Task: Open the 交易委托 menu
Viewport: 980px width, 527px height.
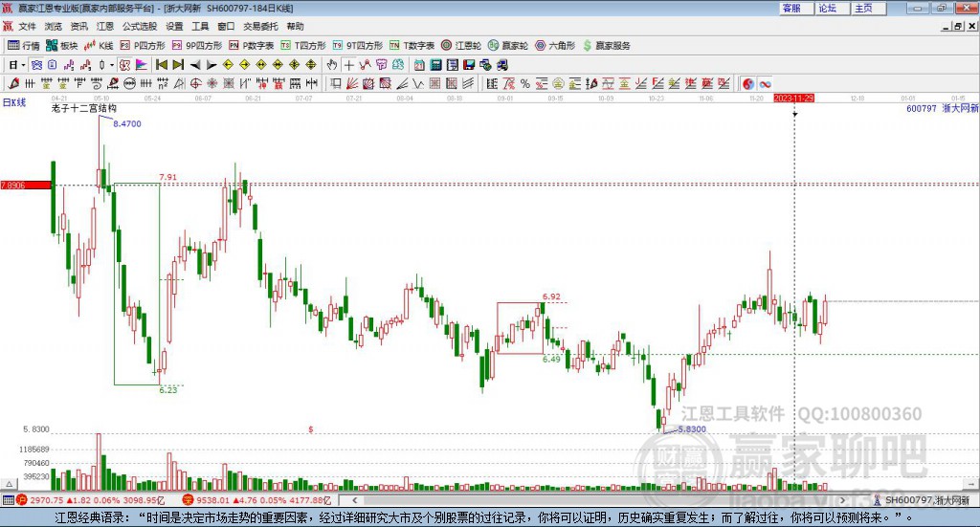Action: [x=260, y=26]
